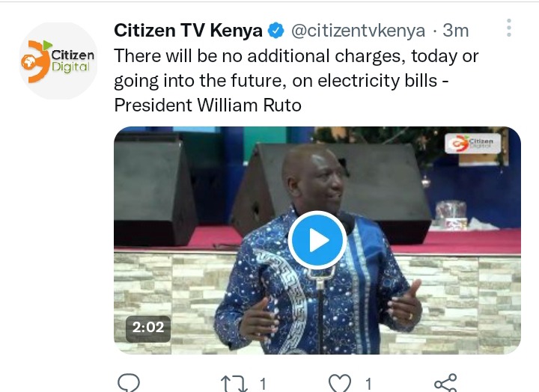Visit the @citizentvkenya handle
The height and width of the screenshot is (392, 539).
click(358, 31)
